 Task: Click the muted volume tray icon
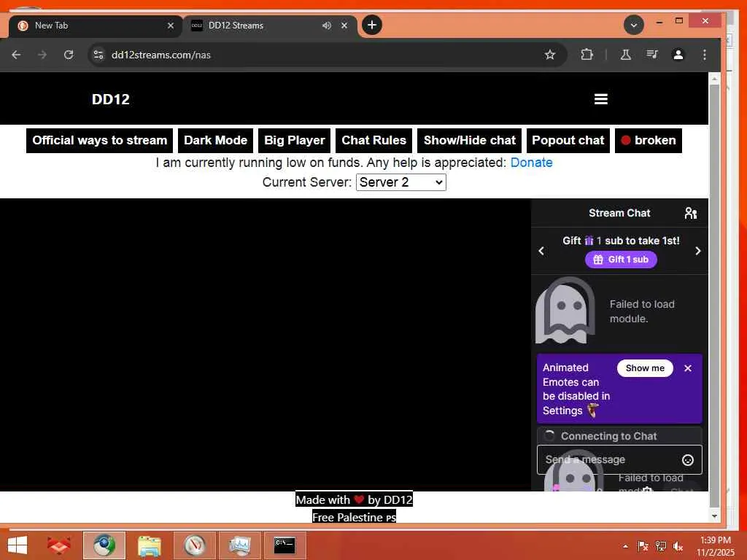coord(678,546)
